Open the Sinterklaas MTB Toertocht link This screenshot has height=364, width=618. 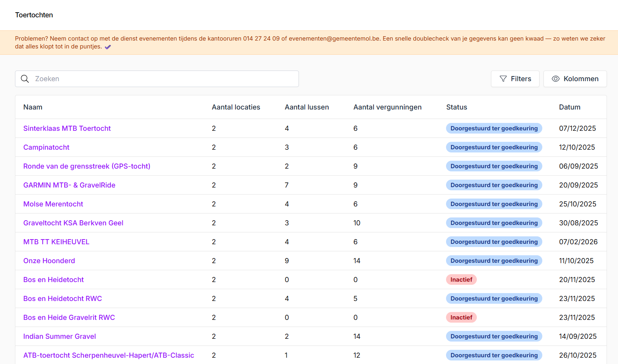tap(67, 128)
